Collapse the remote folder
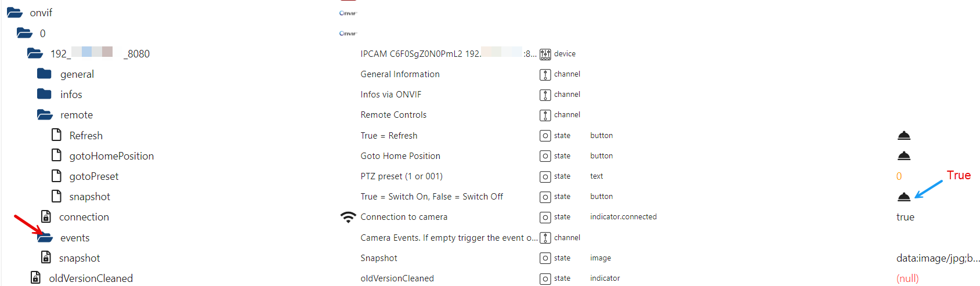 45,115
